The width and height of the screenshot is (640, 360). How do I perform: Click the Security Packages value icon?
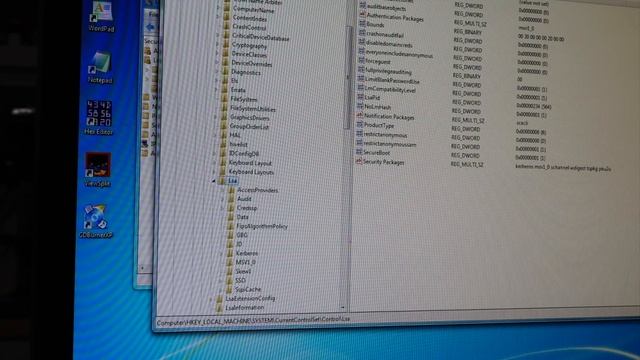click(359, 161)
